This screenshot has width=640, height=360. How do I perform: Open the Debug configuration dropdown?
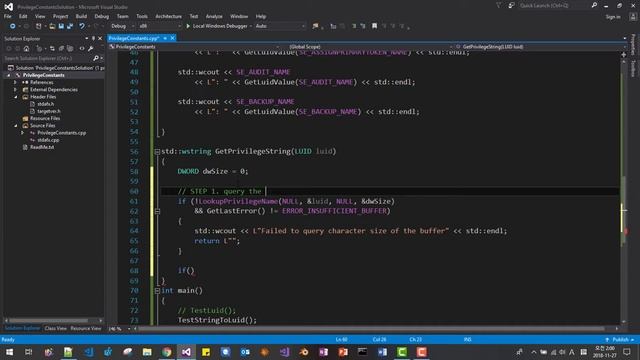click(x=122, y=26)
